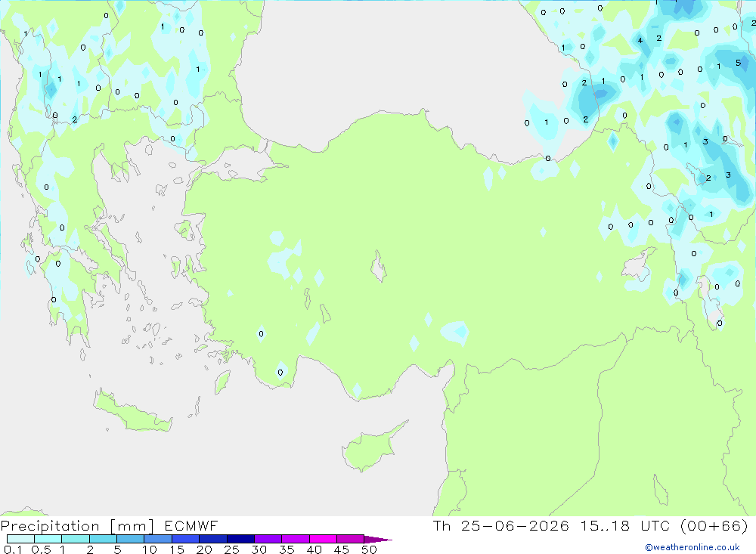Image resolution: width=756 pixels, height=554 pixels.
Task: Click the 0.1–0.5 mm palest legend swatch
Action: [20, 539]
